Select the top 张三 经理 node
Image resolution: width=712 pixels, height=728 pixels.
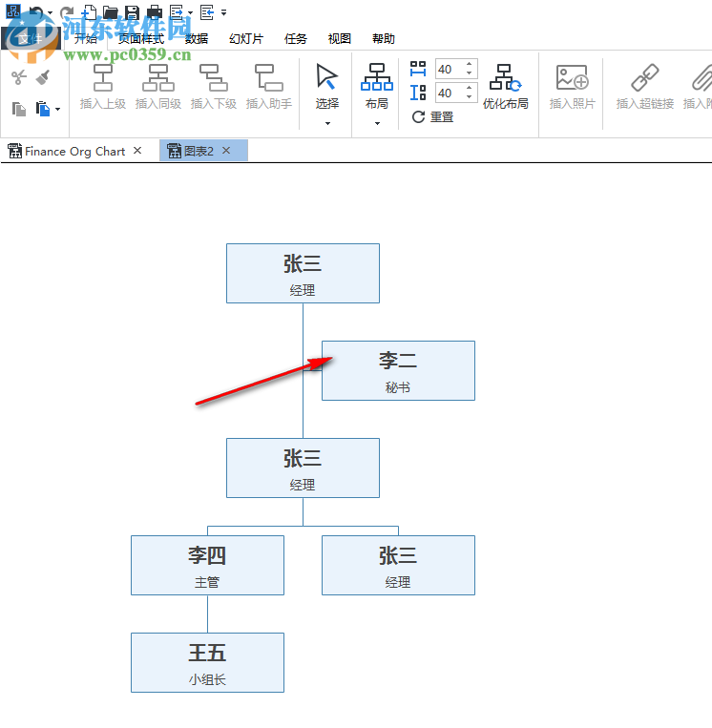(x=303, y=274)
